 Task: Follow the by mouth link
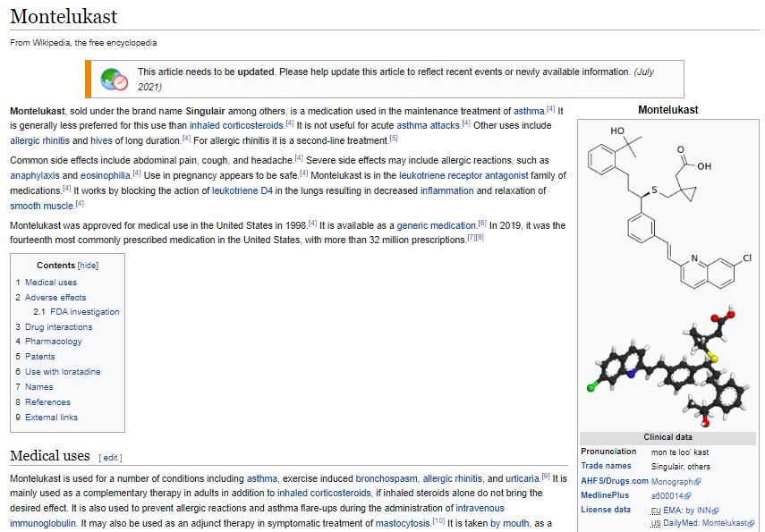[x=510, y=524]
